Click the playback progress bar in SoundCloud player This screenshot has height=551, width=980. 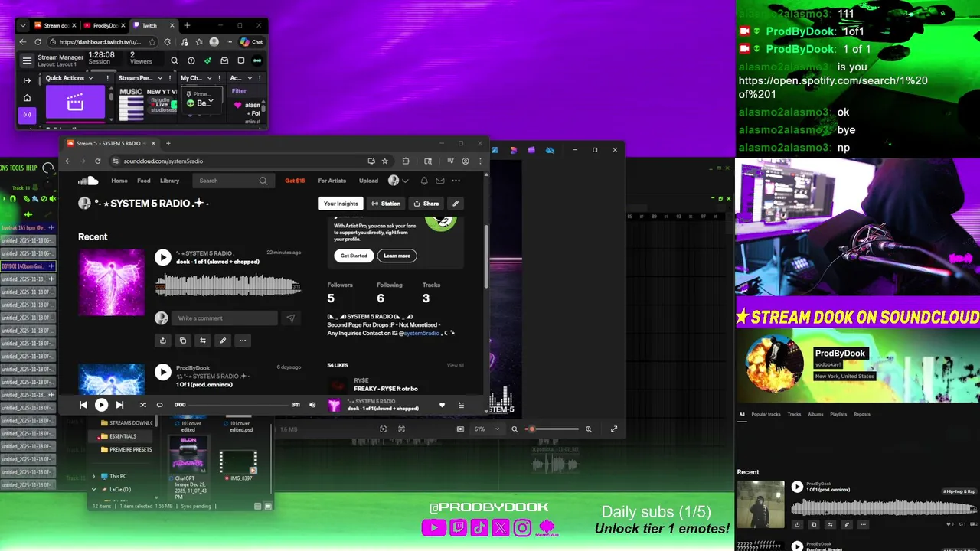tap(238, 405)
